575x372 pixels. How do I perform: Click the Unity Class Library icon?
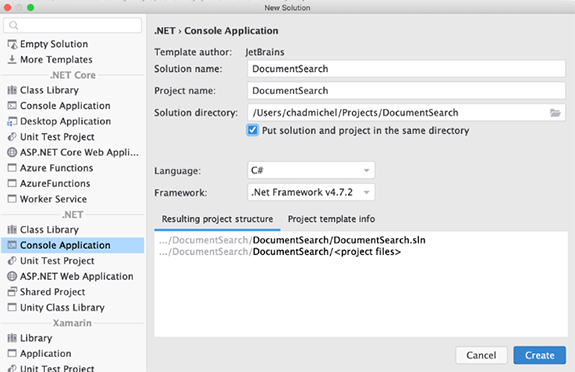point(12,307)
